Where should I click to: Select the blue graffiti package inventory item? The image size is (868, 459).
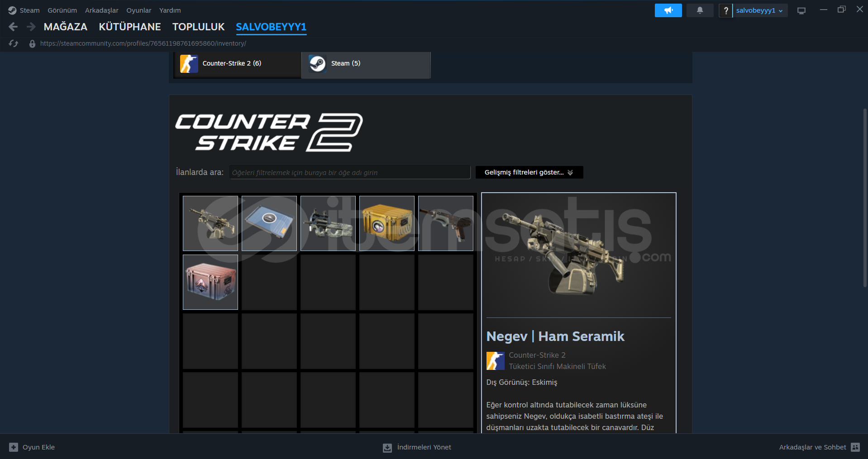click(269, 223)
